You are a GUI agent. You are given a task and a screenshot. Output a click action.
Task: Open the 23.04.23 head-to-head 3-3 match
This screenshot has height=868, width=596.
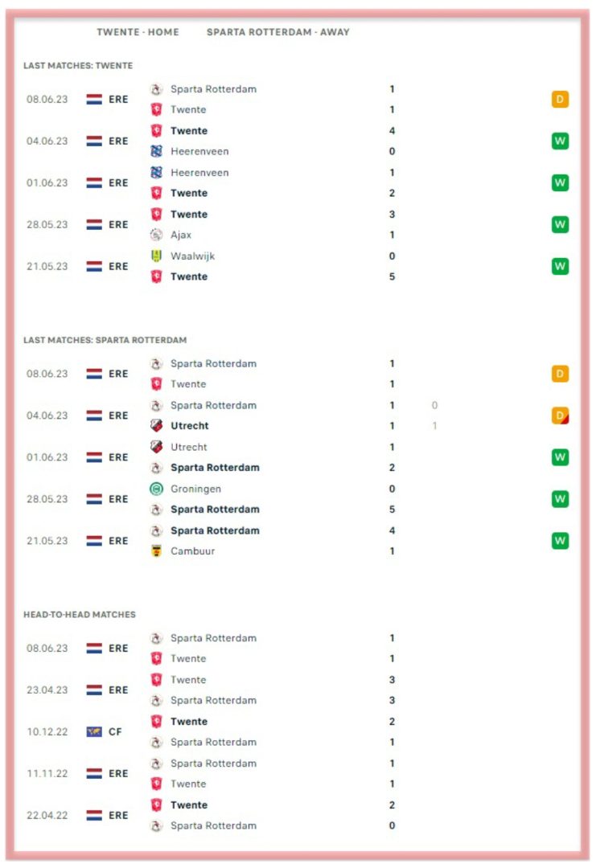pyautogui.click(x=298, y=690)
